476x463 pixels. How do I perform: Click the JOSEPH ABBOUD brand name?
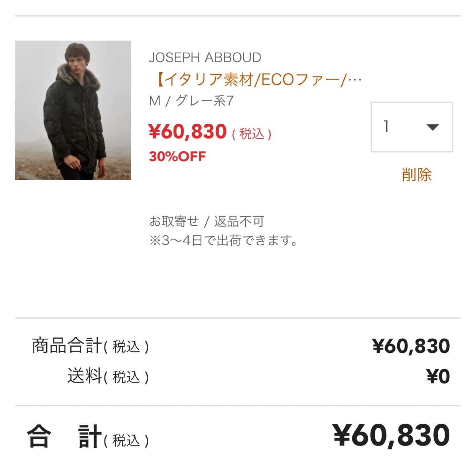[205, 58]
